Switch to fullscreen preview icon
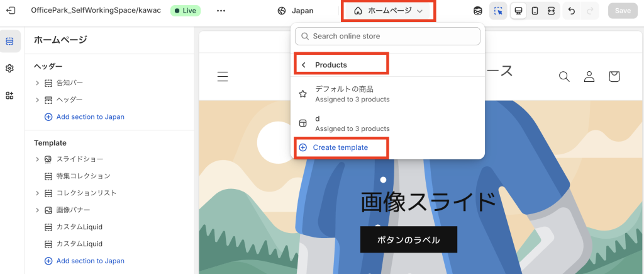 (551, 11)
